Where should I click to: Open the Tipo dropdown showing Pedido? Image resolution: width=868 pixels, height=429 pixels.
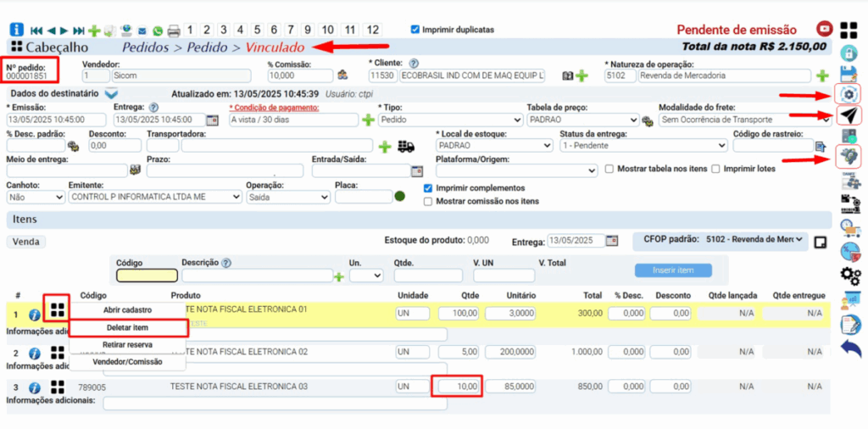click(451, 120)
